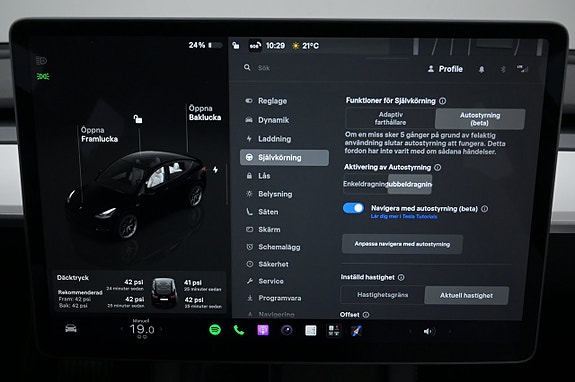Open the purple Podcasts app icon
Image resolution: width=575 pixels, height=382 pixels.
click(x=263, y=330)
